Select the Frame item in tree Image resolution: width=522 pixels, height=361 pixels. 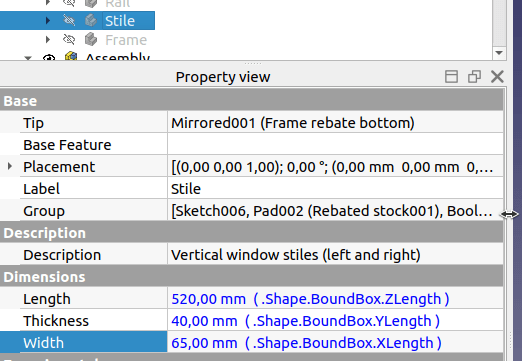(126, 40)
